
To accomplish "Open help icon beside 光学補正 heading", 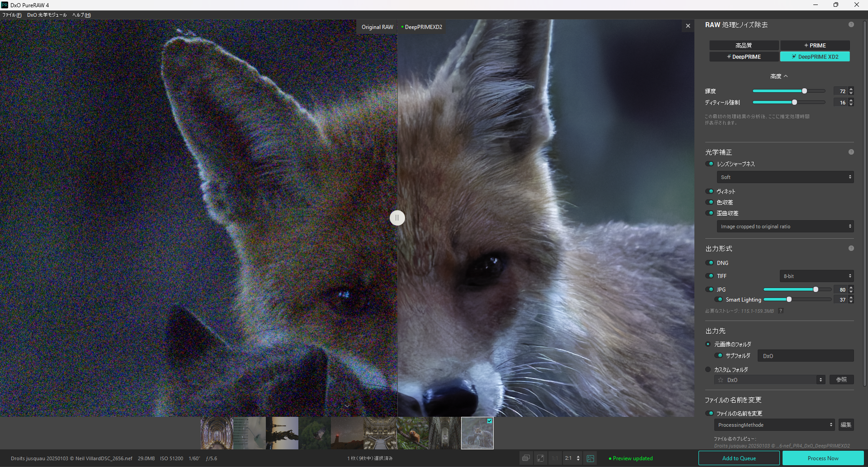I will coord(851,152).
